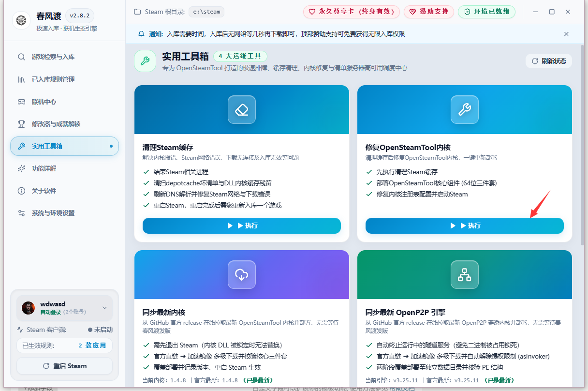The image size is (588, 391).
Task: Click the 4 大运维工具 badge
Action: [240, 56]
